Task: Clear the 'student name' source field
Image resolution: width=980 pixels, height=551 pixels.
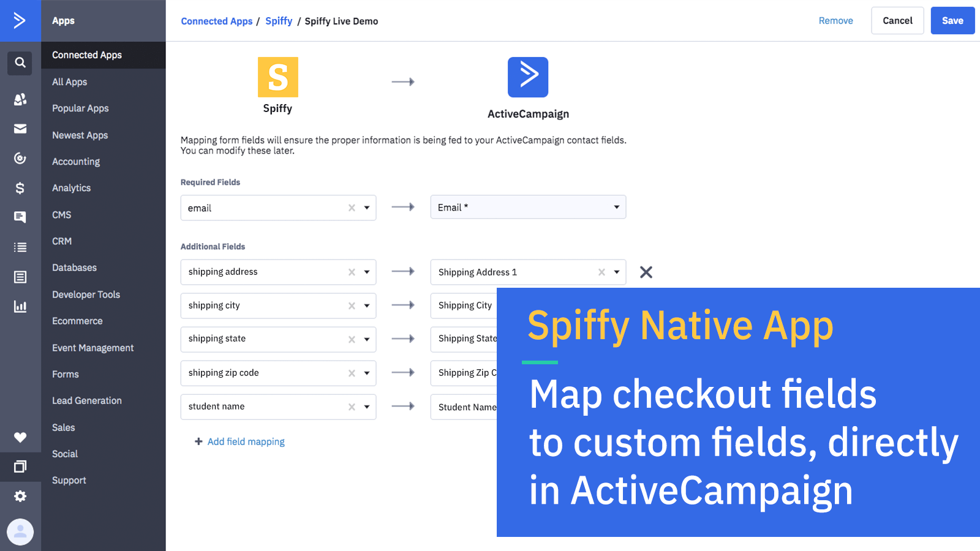Action: click(x=352, y=407)
